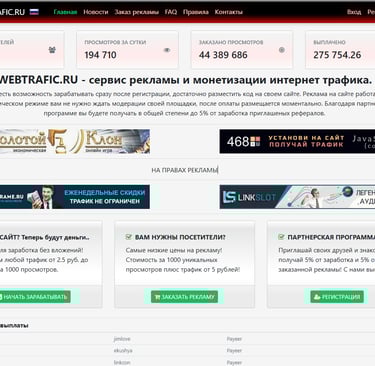Open the Новости menu item
This screenshot has height=366, width=375.
point(96,12)
